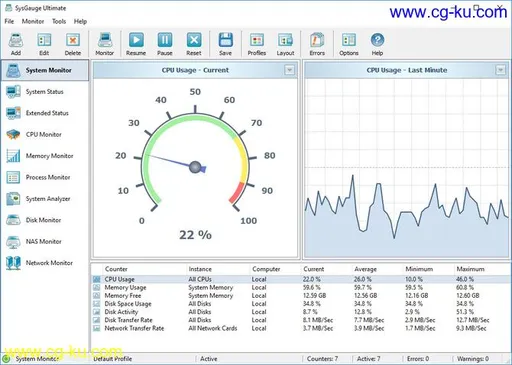Image resolution: width=512 pixels, height=365 pixels.
Task: Open the File menu
Action: (9, 21)
